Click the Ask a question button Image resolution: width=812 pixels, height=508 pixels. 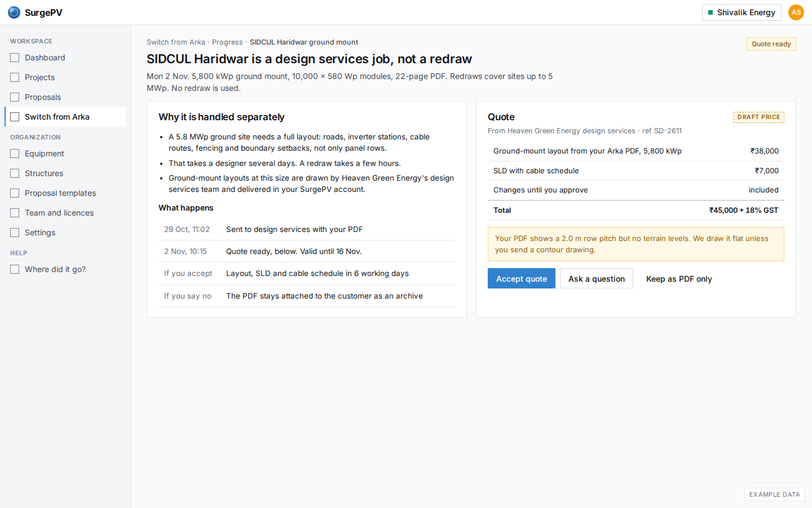597,278
